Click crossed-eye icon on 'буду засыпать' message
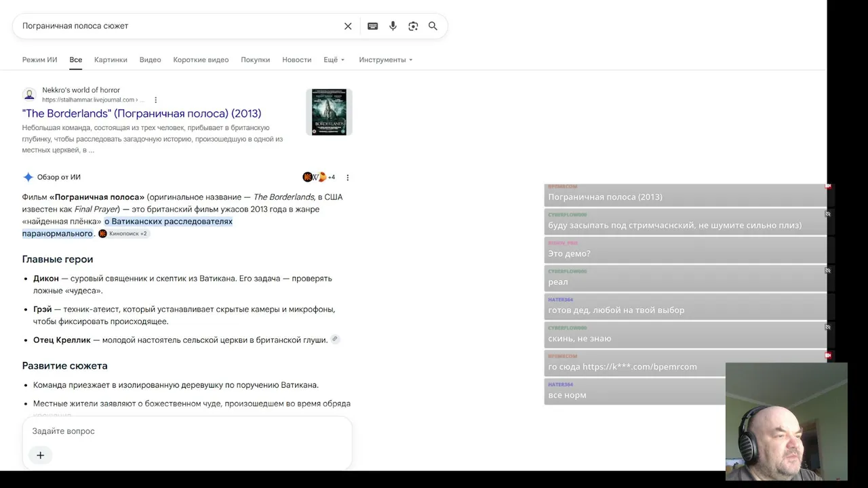Viewport: 868px width, 488px height. coord(828,214)
